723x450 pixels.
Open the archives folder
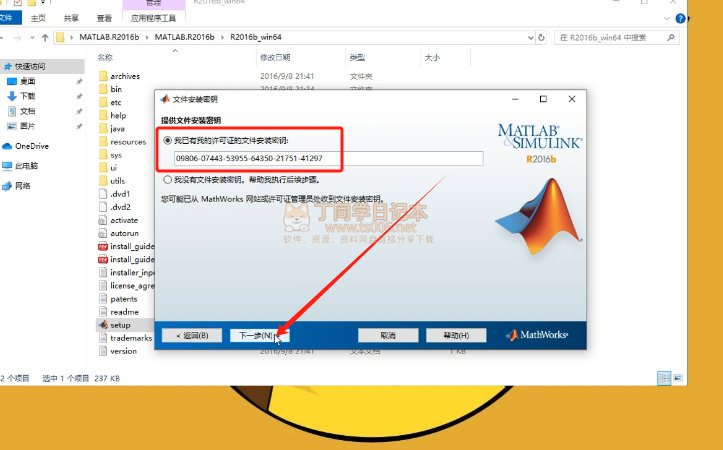pyautogui.click(x=123, y=76)
